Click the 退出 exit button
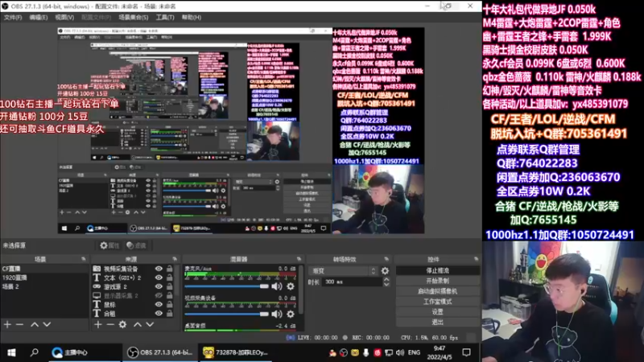The width and height of the screenshot is (644, 362). pyautogui.click(x=437, y=323)
